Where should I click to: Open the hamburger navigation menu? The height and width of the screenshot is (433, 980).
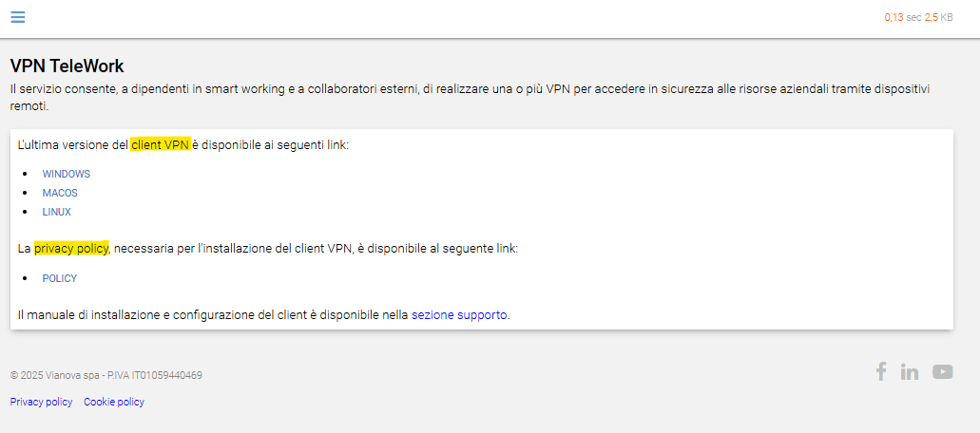18,17
